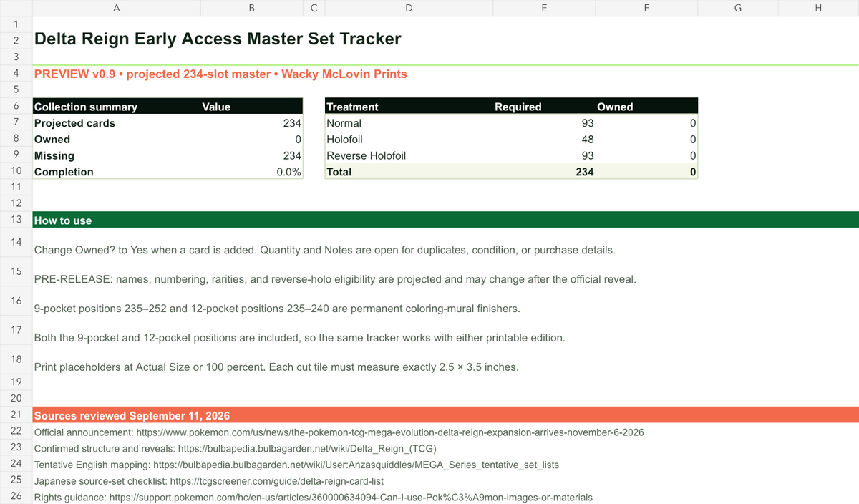Select the Reverse Holofoil required value 93
The image size is (859, 504).
tap(544, 155)
